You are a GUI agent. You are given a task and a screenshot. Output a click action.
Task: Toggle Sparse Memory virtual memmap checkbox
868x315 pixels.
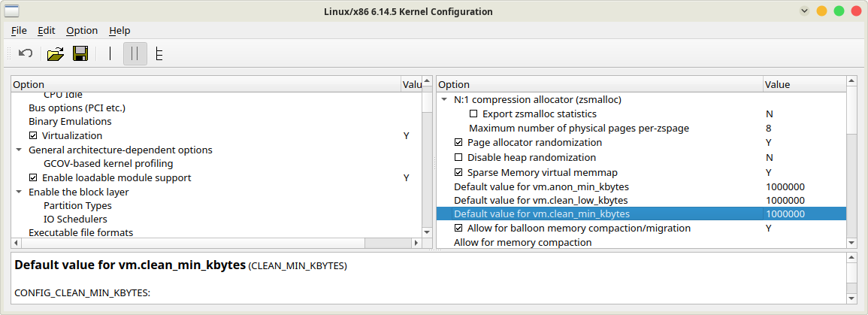click(458, 172)
